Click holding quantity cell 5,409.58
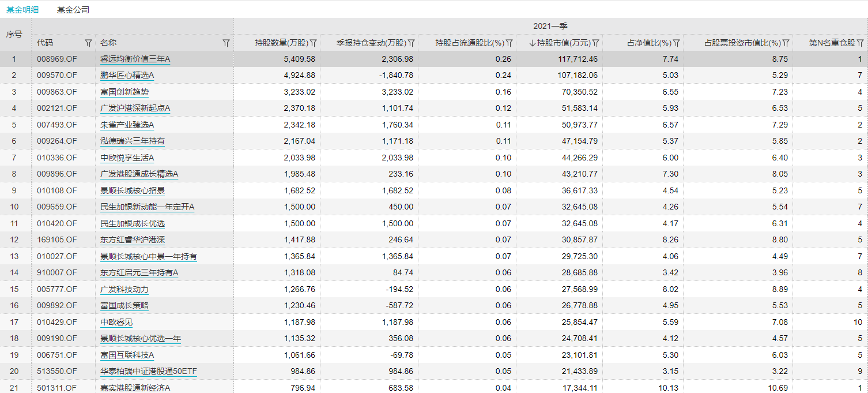Image resolution: width=868 pixels, height=393 pixels. 300,59
